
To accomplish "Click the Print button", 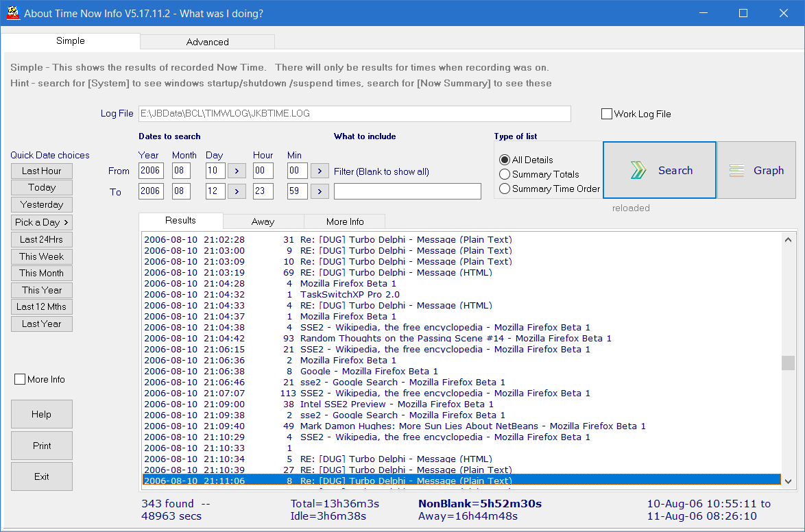I will [x=42, y=446].
